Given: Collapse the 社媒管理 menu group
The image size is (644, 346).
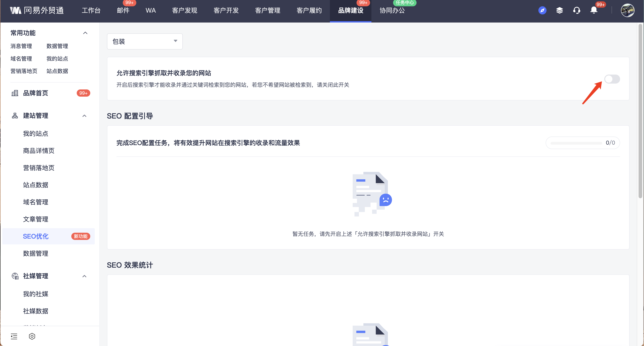Looking at the screenshot, I should coord(84,276).
